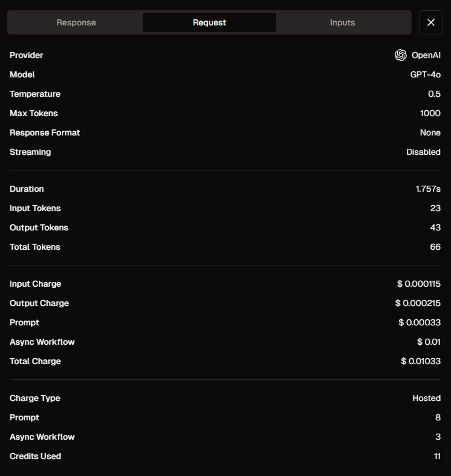This screenshot has height=476, width=451.
Task: Click the Output Charge amount $ 0.000215
Action: point(418,303)
